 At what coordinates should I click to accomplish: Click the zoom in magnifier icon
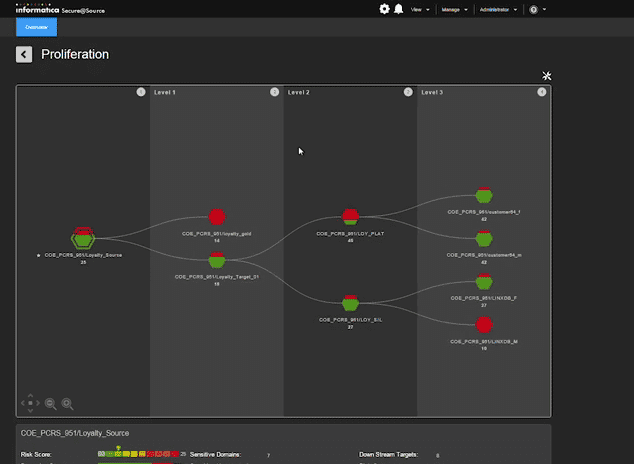click(67, 403)
